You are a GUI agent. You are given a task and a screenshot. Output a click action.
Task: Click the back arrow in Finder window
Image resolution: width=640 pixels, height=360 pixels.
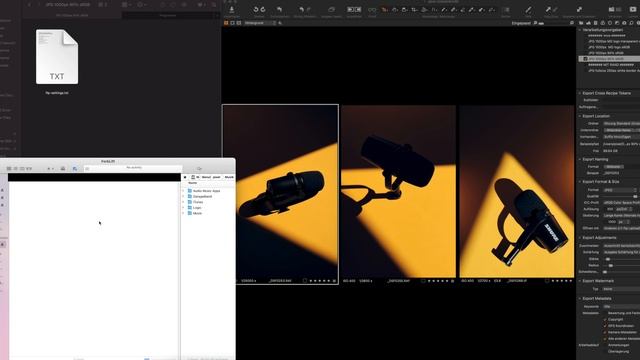(29, 4)
